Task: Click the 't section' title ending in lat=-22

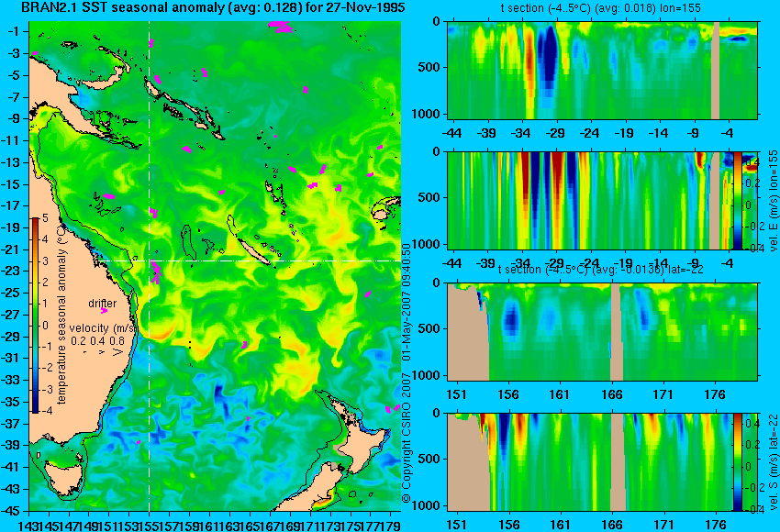Action: tap(601, 270)
